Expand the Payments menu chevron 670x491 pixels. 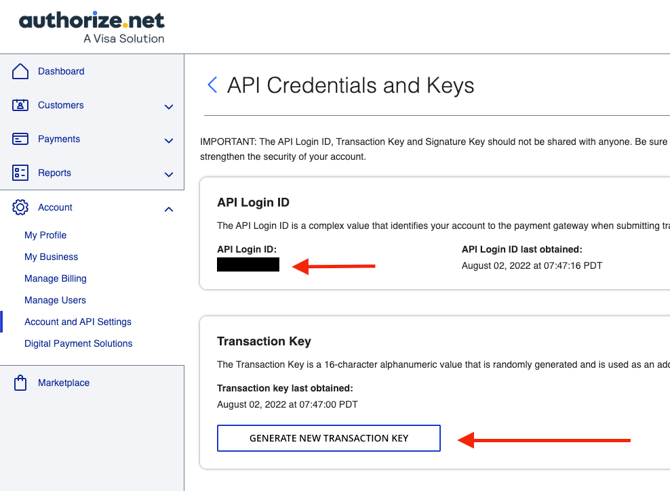pyautogui.click(x=169, y=141)
